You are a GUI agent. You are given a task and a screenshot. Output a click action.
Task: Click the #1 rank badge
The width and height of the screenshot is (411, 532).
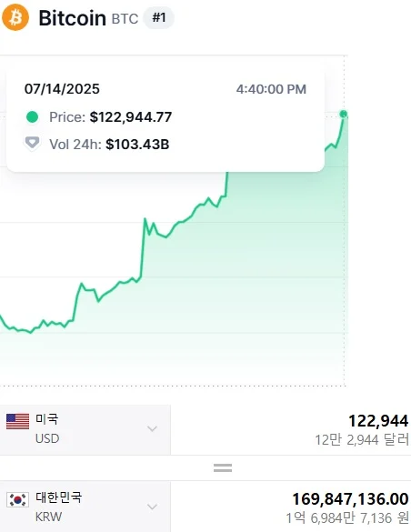pyautogui.click(x=159, y=17)
